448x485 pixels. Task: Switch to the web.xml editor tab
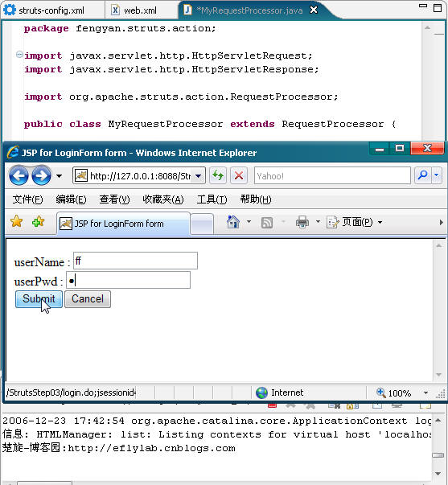point(134,10)
